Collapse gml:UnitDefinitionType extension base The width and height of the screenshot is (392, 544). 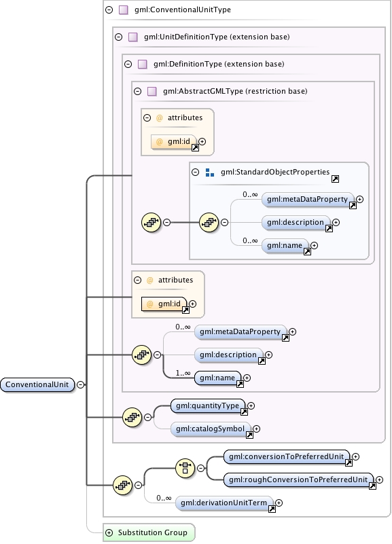click(119, 37)
